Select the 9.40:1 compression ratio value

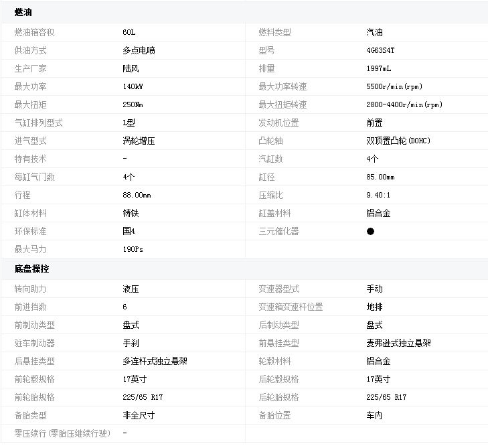coord(378,195)
